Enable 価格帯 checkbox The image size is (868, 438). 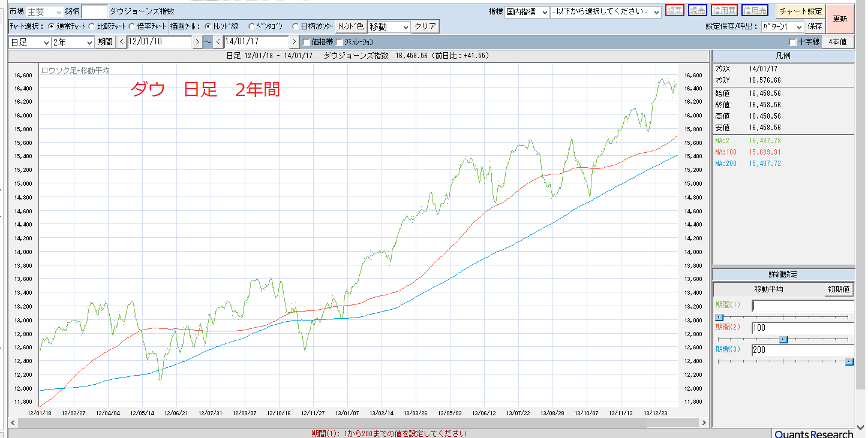(x=307, y=42)
